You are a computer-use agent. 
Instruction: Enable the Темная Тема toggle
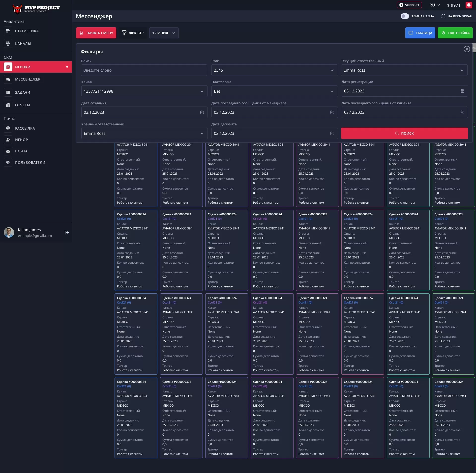(405, 16)
